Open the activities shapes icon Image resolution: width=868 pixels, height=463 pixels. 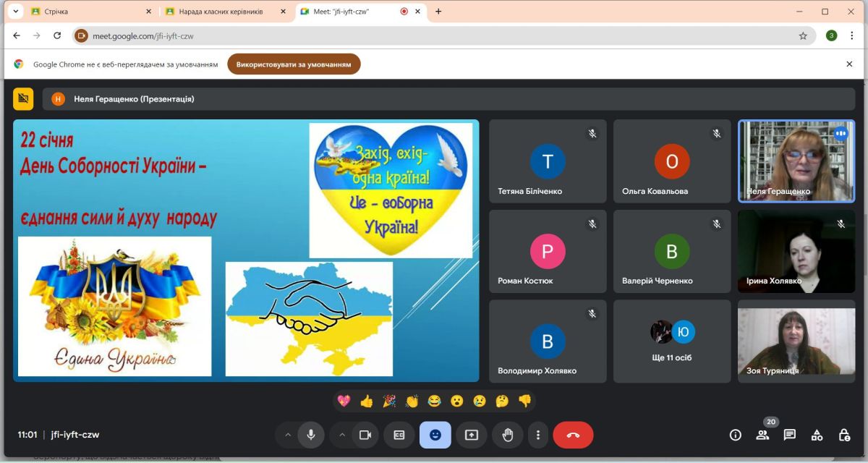click(x=817, y=435)
